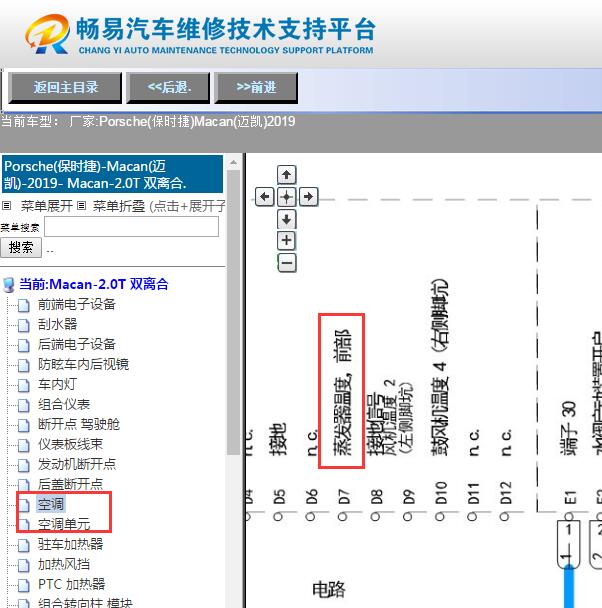Select the 空调 tree item
The height and width of the screenshot is (608, 602).
pos(51,504)
